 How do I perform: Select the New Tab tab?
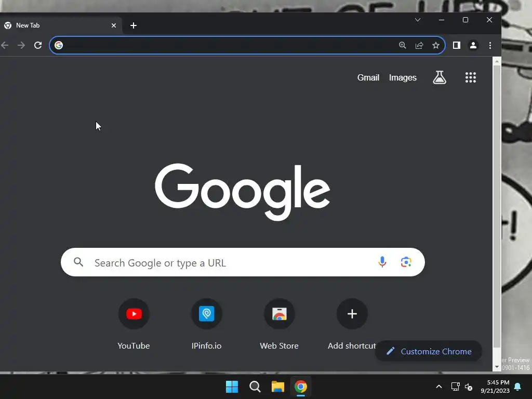coord(61,25)
